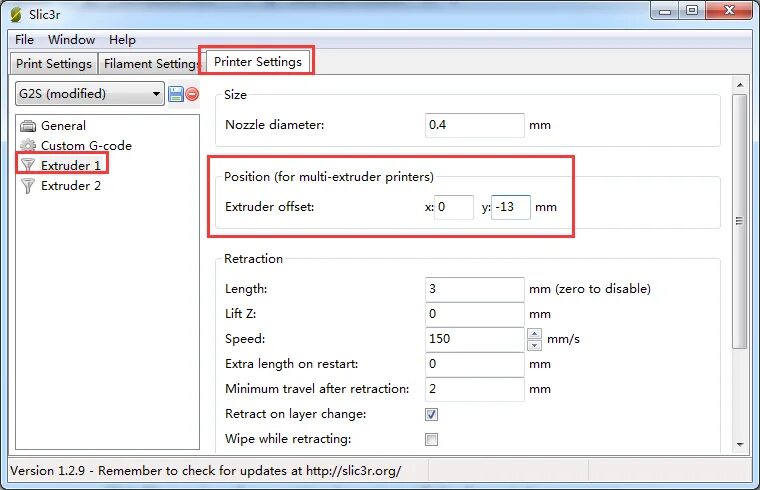Viewport: 760px width, 490px height.
Task: Select General in the settings tree
Action: click(x=63, y=126)
